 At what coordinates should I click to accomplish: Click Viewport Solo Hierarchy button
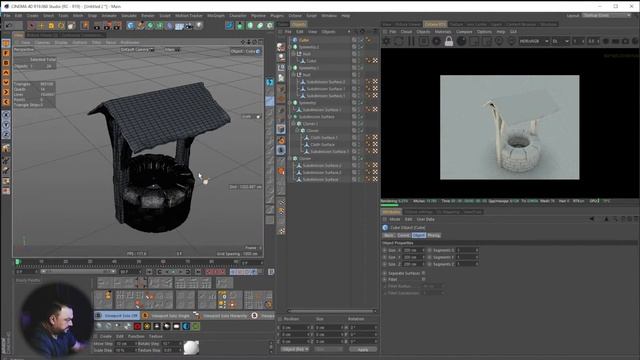[x=220, y=316]
